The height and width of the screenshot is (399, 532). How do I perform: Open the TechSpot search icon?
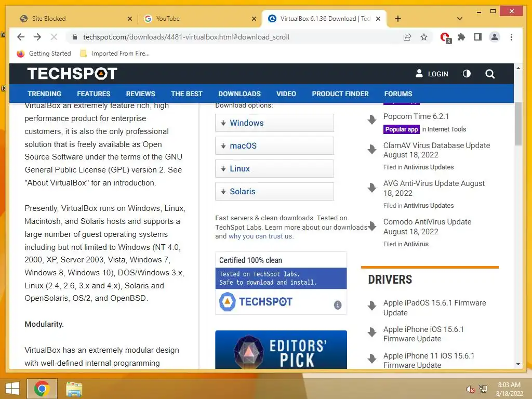pyautogui.click(x=489, y=74)
